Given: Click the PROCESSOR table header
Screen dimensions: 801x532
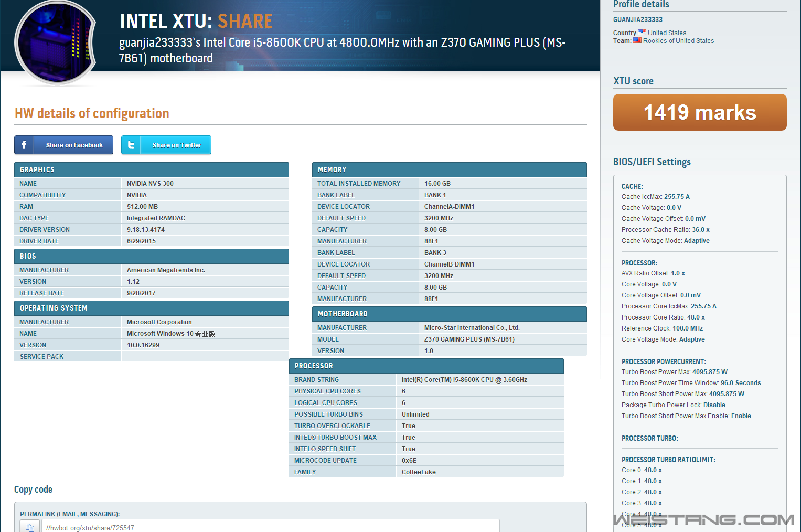Looking at the screenshot, I should pyautogui.click(x=426, y=366).
